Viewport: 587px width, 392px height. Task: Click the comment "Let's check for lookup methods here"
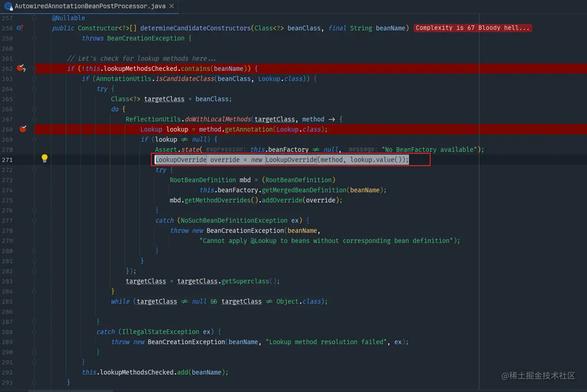[141, 58]
